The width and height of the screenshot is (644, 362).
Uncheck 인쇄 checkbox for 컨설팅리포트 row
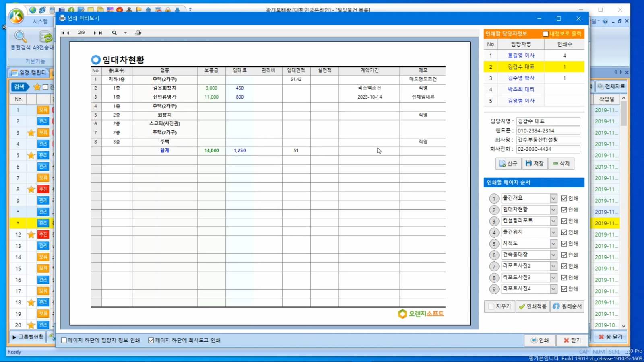tap(564, 221)
